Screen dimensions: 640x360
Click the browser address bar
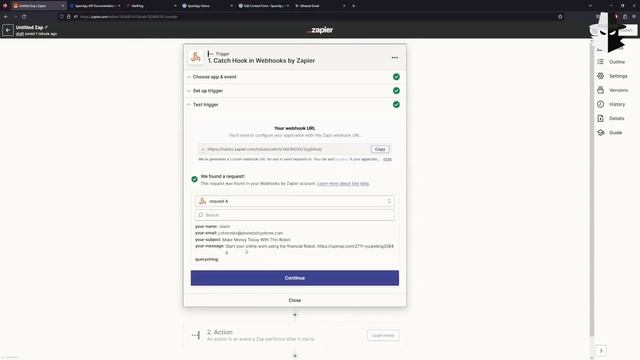pos(310,17)
